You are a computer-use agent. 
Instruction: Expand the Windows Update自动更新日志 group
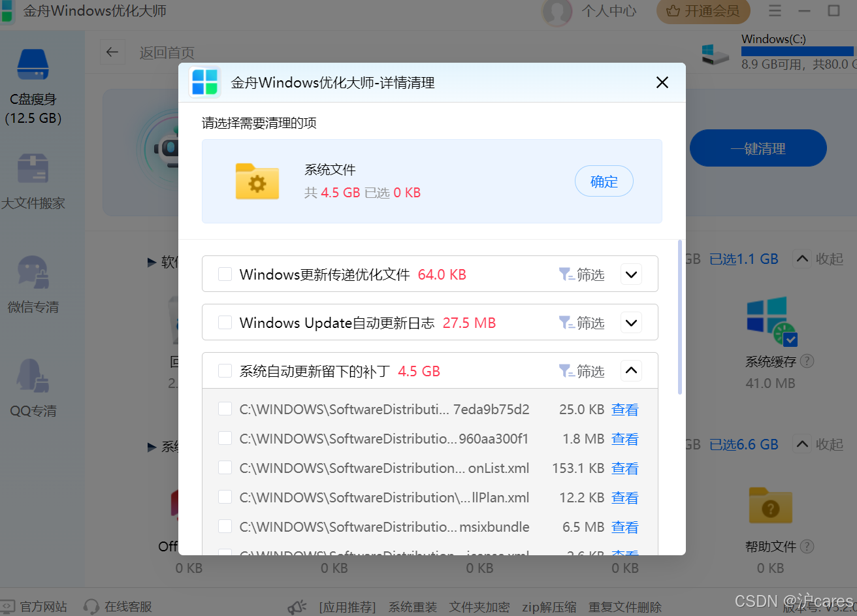631,323
